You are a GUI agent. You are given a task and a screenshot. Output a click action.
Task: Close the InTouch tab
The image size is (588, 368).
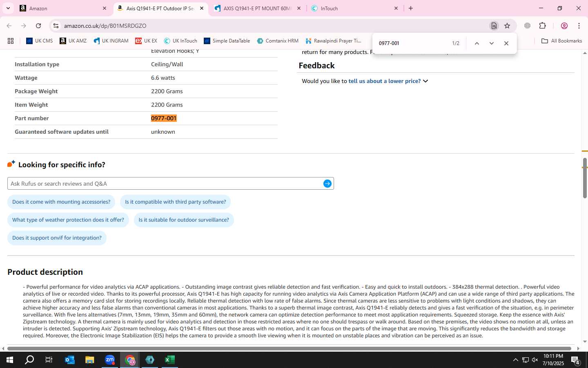(396, 8)
